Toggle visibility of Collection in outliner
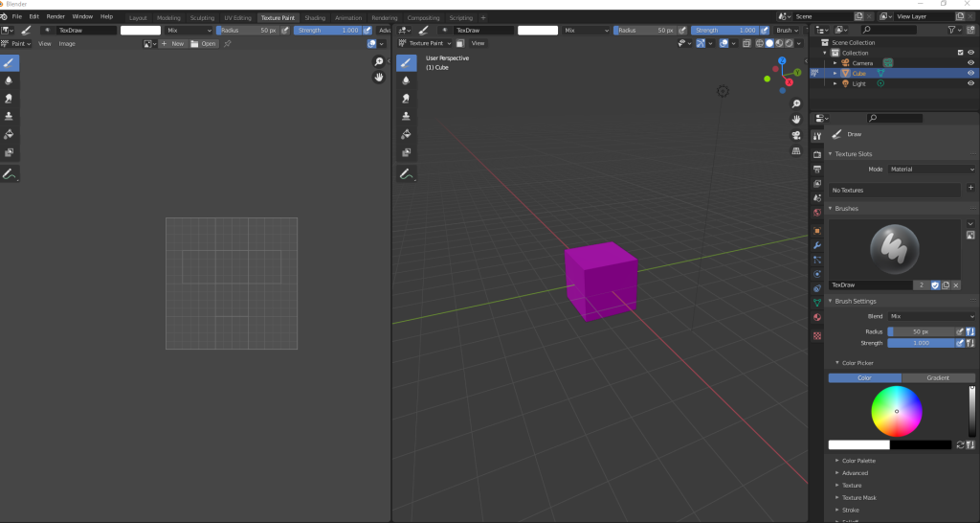980x523 pixels. click(x=970, y=53)
